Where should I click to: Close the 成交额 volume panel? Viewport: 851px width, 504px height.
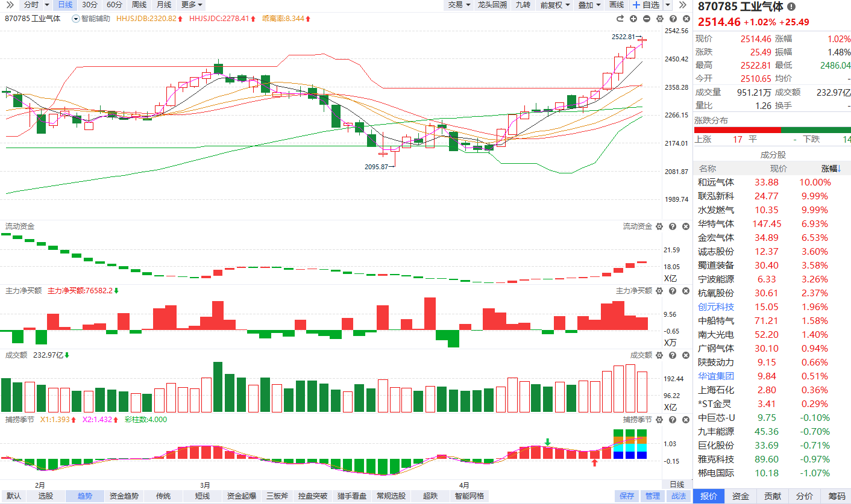[x=685, y=355]
